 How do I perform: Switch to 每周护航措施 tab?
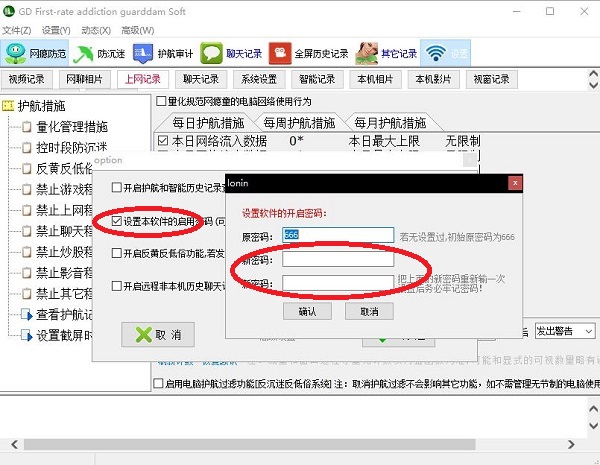click(x=299, y=122)
